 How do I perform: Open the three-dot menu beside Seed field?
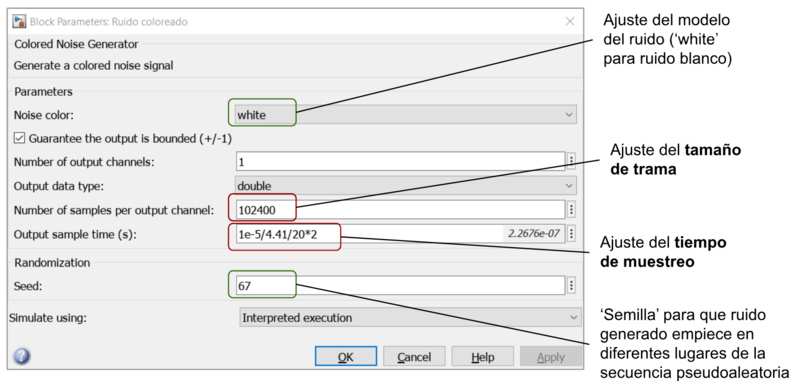pos(571,285)
